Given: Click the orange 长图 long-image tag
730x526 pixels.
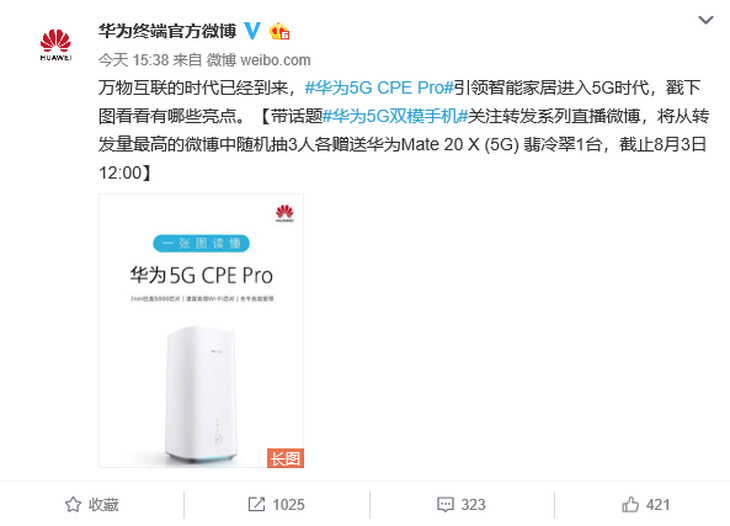Looking at the screenshot, I should (x=285, y=458).
